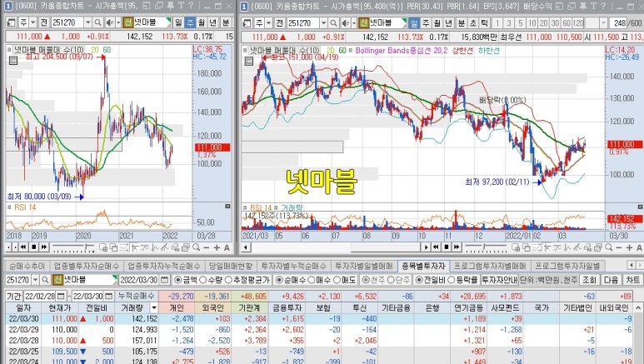This screenshot has width=644, height=364.
Task: Select 월 monthly period in right chart
Action: coord(437,23)
